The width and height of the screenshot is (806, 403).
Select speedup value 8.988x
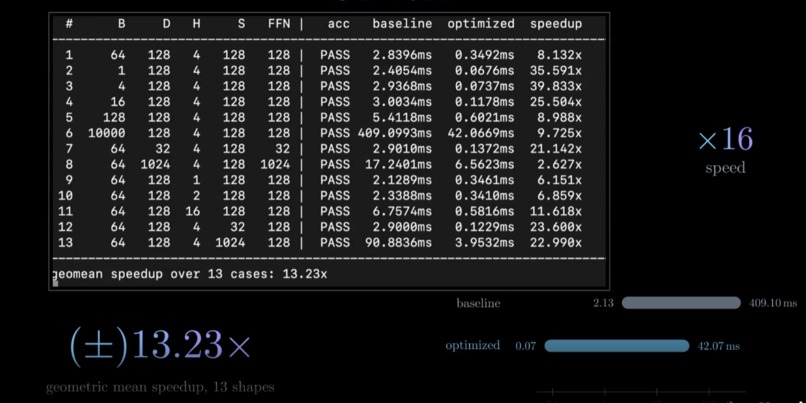tap(560, 118)
